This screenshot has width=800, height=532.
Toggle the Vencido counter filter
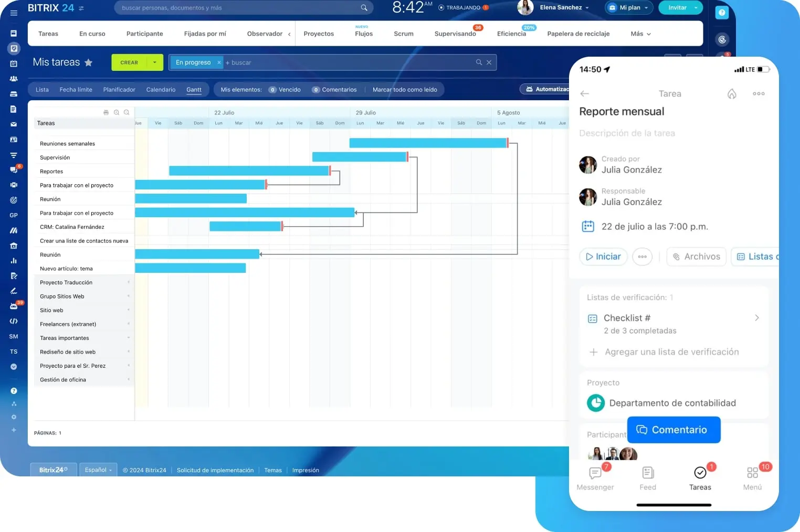tap(285, 90)
